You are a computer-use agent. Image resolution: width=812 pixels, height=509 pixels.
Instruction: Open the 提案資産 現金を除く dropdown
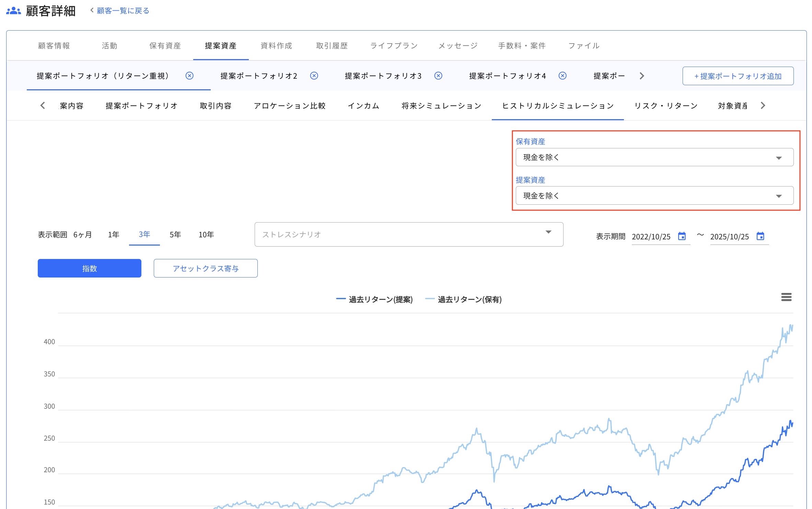pos(779,195)
